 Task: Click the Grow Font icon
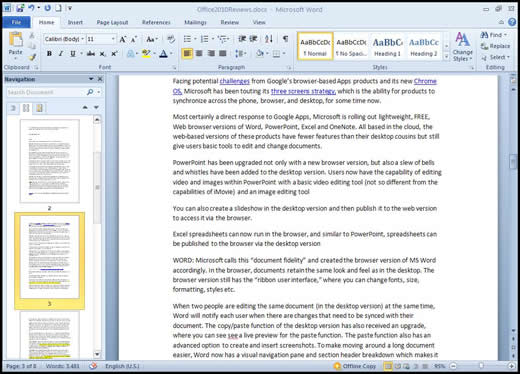click(x=123, y=39)
